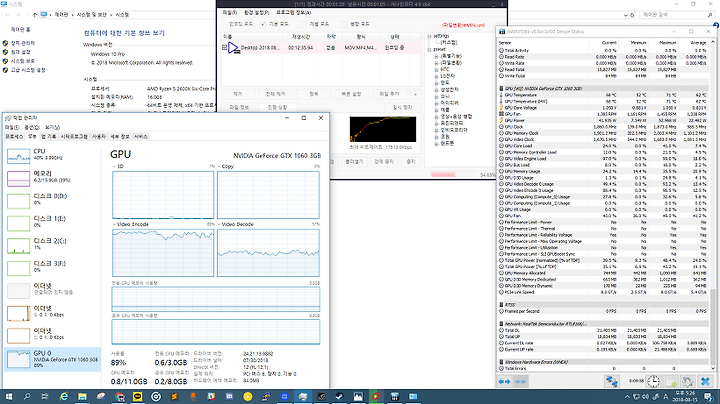Select GPU Temperature row in HWiNFO

pyautogui.click(x=603, y=95)
